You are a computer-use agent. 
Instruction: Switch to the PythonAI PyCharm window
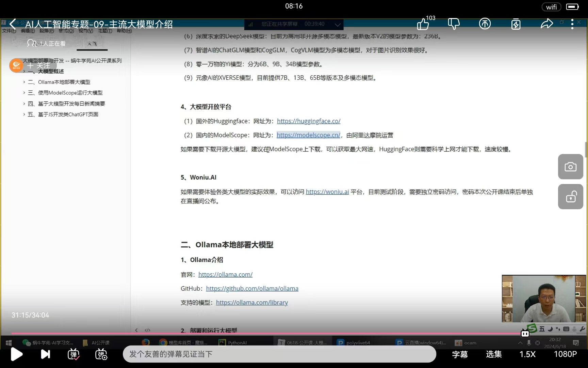coord(233,343)
